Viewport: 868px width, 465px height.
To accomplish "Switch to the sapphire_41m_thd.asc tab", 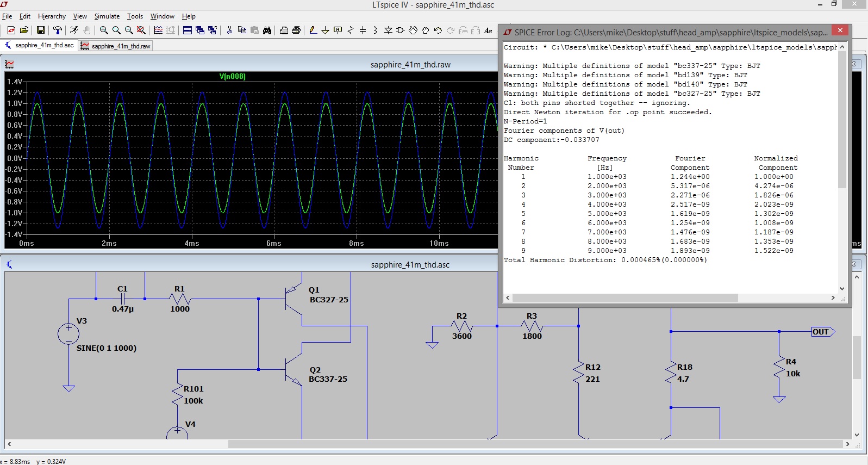I will point(40,45).
